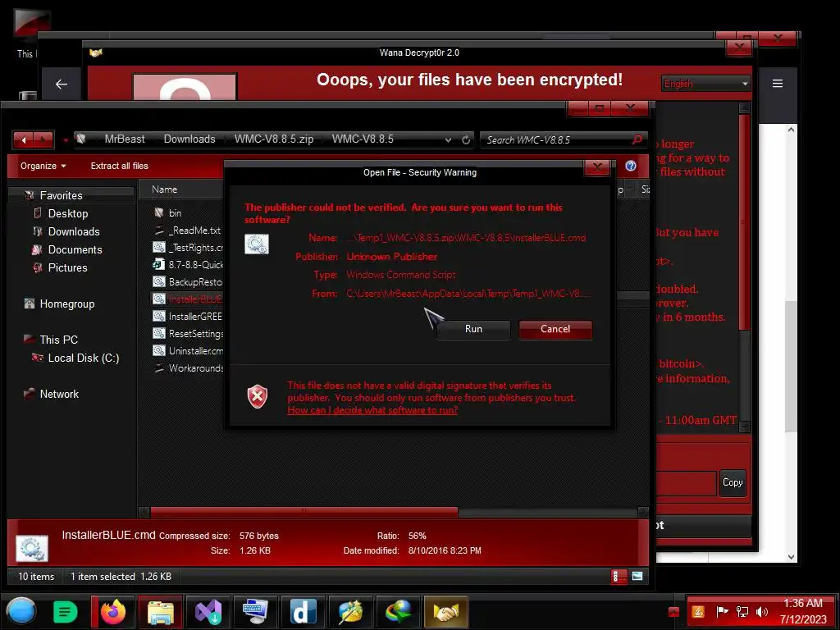This screenshot has height=630, width=840.
Task: Select the InstallerBLUE file in the list
Action: 194,299
